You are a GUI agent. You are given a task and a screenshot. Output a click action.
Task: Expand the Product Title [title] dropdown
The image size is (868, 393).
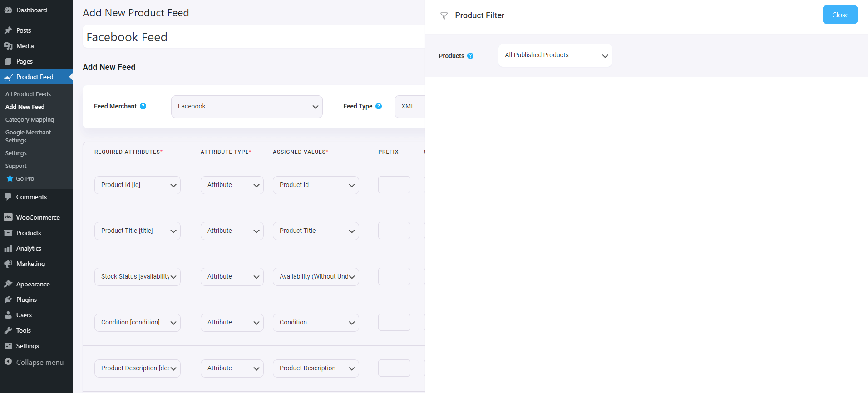138,231
